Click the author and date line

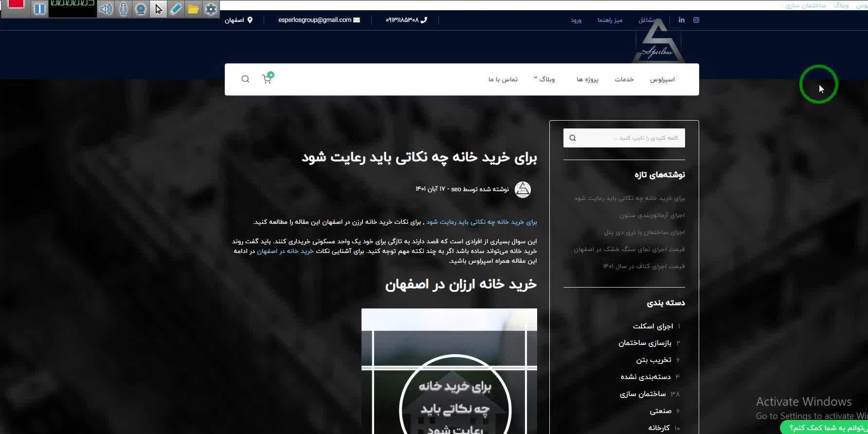(x=462, y=189)
